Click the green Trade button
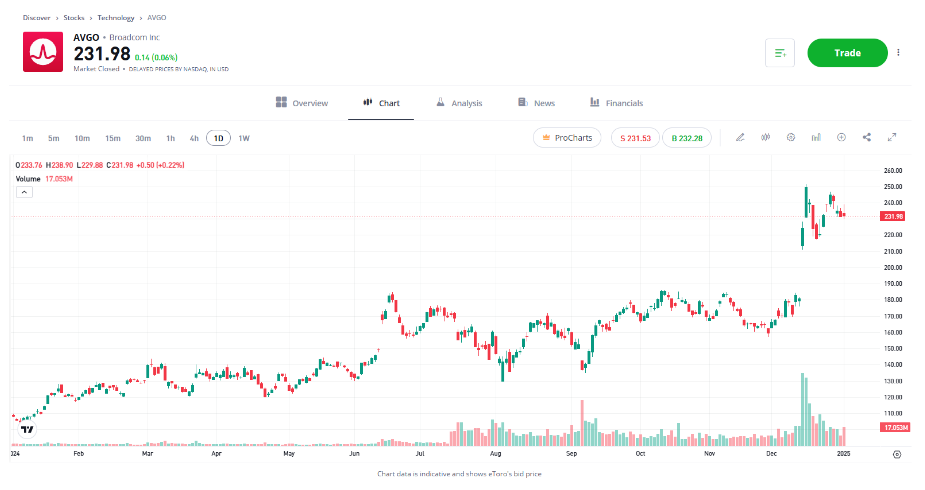Image resolution: width=925 pixels, height=490 pixels. pos(847,53)
